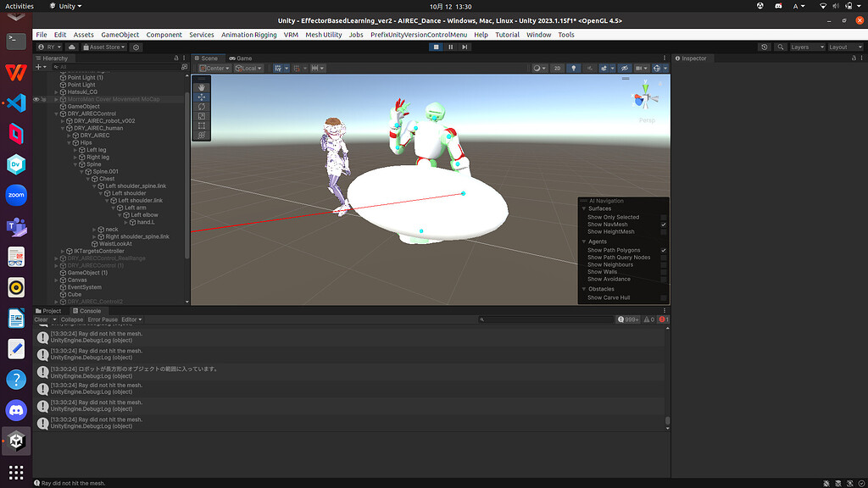Click the error count badge in the Console toolbar

(662, 319)
